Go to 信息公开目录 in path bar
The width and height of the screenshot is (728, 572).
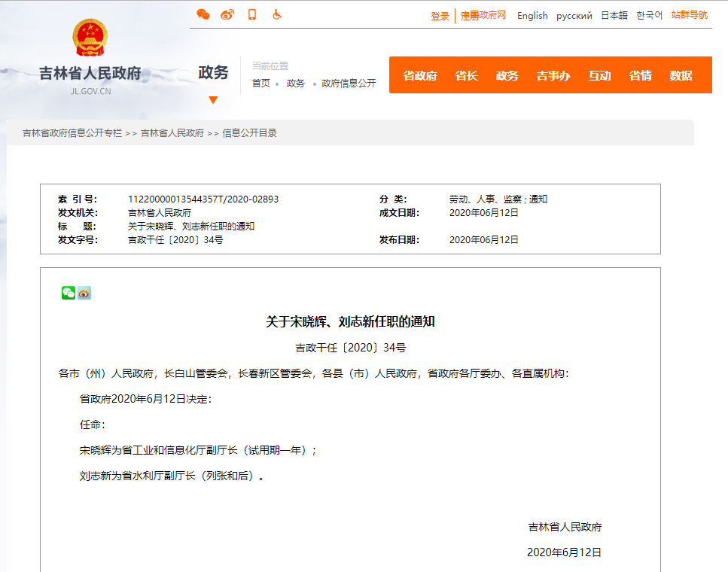click(249, 133)
